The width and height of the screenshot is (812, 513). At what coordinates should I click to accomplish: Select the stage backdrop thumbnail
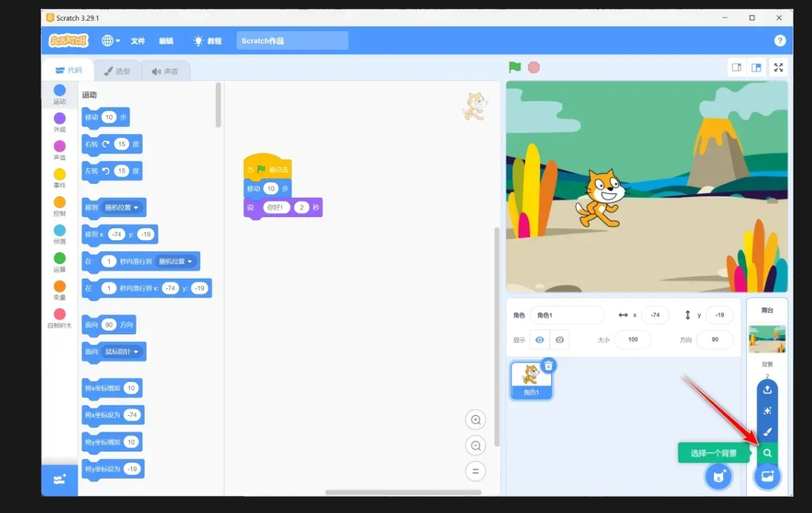pos(767,339)
